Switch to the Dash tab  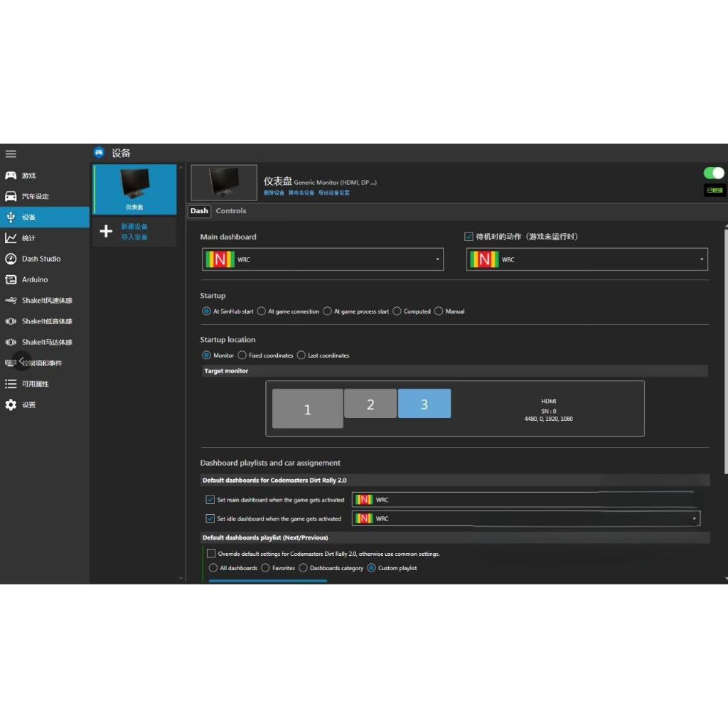(199, 210)
